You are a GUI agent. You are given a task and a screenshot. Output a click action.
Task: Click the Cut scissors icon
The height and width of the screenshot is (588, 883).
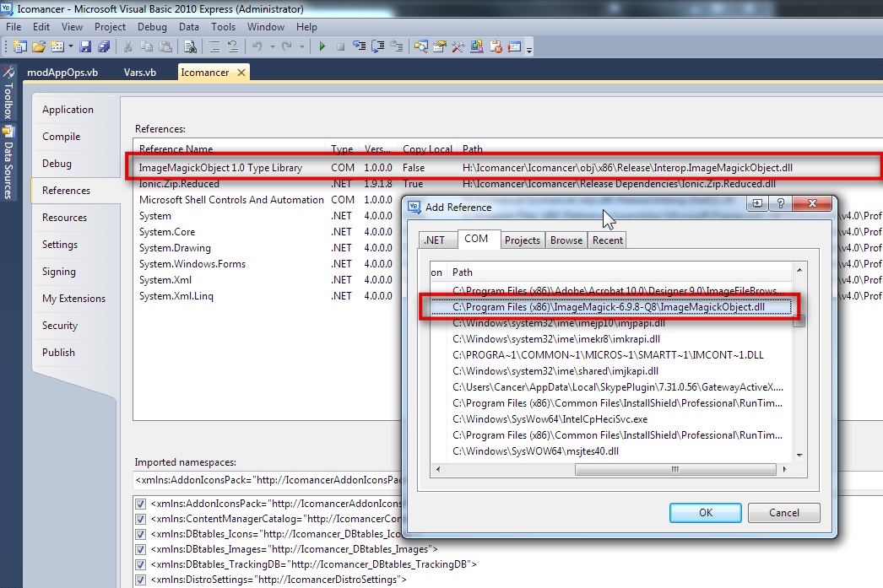click(127, 46)
